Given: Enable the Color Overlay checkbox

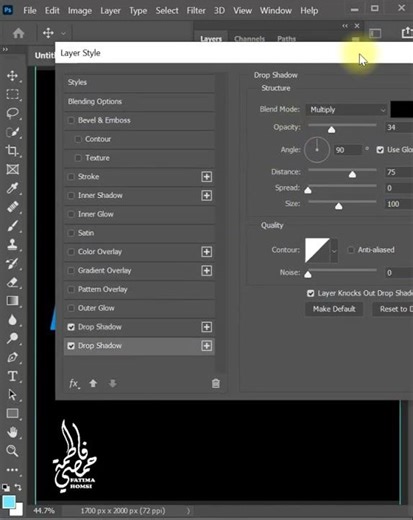Looking at the screenshot, I should 71,252.
